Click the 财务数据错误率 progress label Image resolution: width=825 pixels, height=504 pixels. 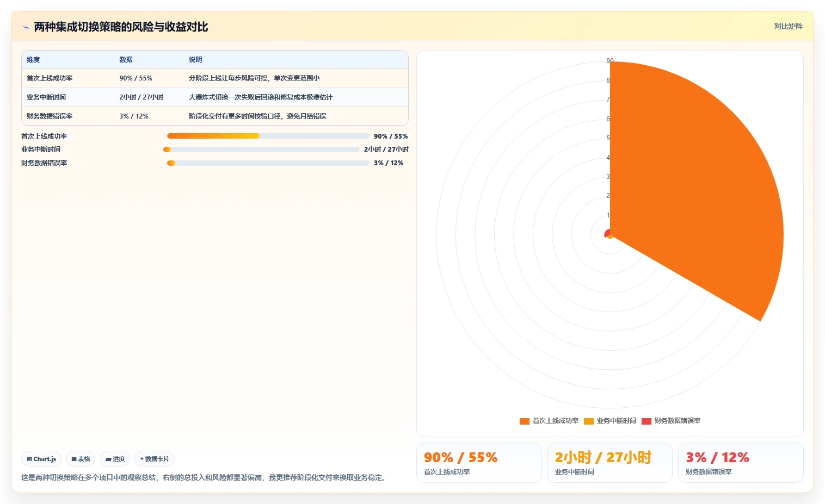pyautogui.click(x=44, y=163)
